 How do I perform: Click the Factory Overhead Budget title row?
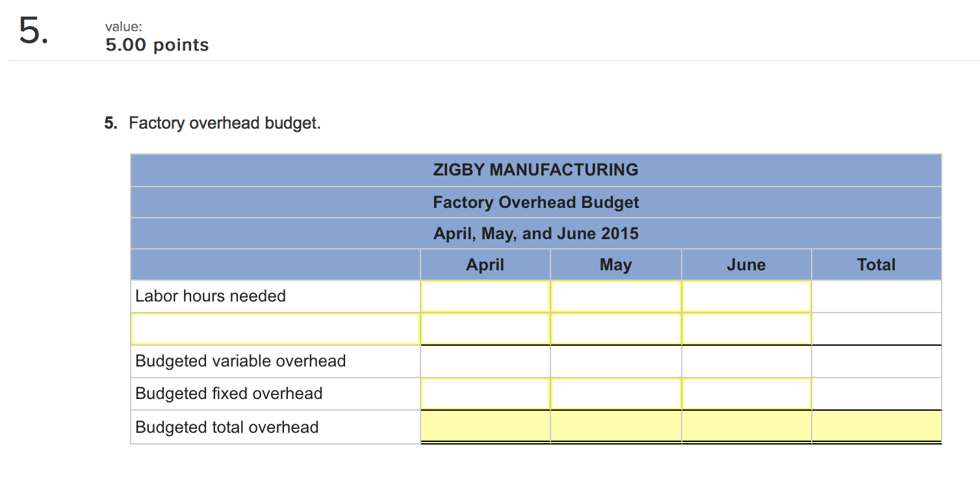tap(535, 202)
